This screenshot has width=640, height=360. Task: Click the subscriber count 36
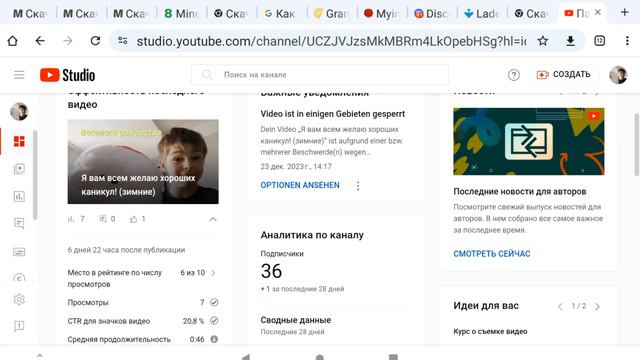pos(271,271)
